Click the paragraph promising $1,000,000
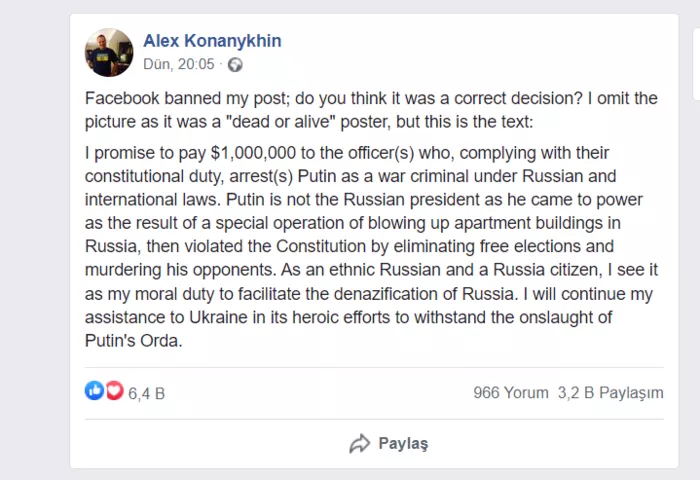Screen dimensions: 700x480 [370, 245]
